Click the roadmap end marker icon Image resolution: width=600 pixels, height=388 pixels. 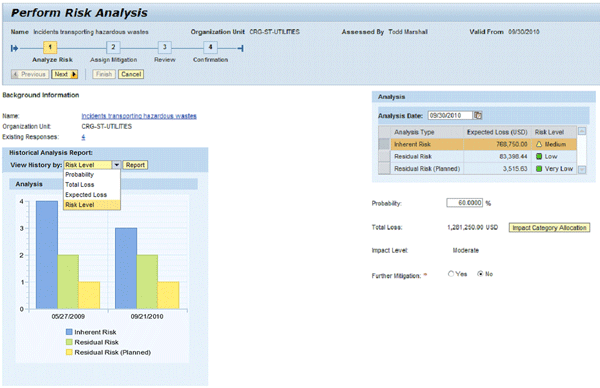(241, 48)
